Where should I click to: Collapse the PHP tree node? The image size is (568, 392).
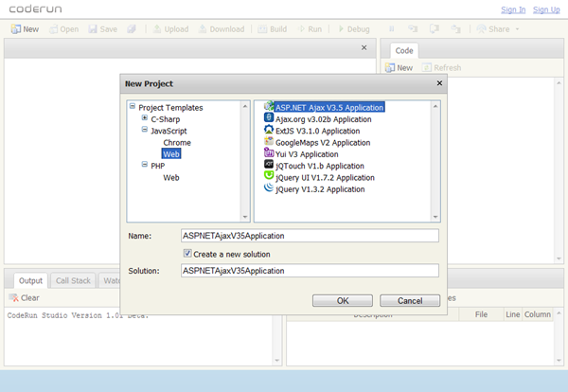point(144,165)
